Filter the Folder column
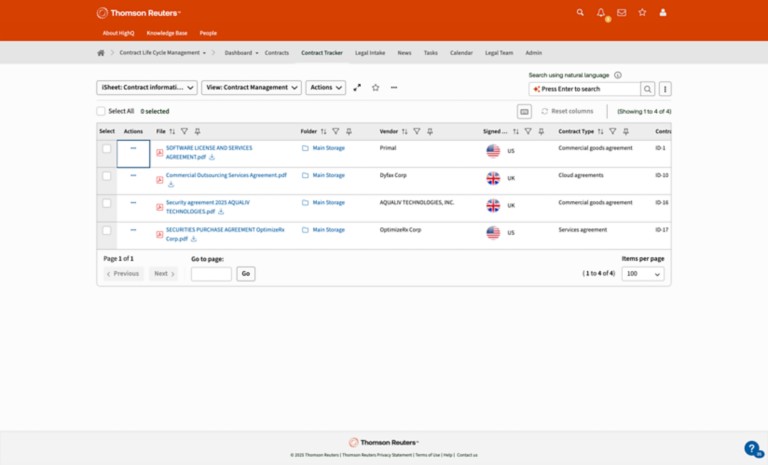This screenshot has height=465, width=768. [336, 131]
